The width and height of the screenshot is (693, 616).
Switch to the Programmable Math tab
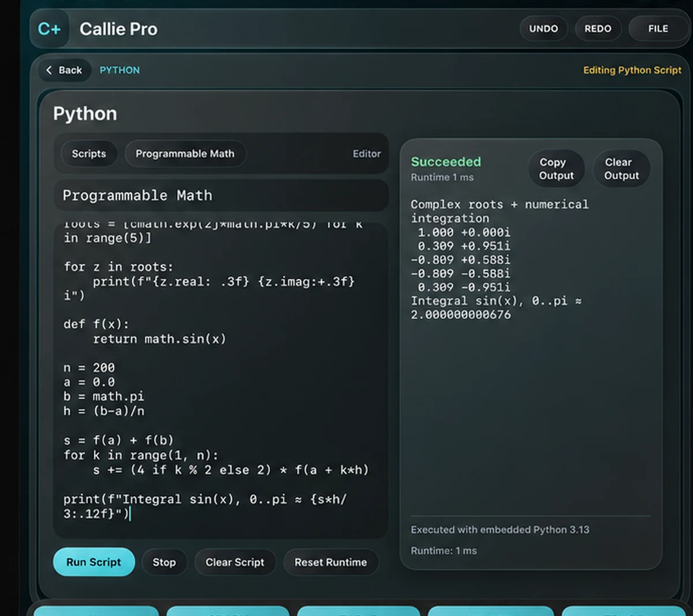point(185,154)
